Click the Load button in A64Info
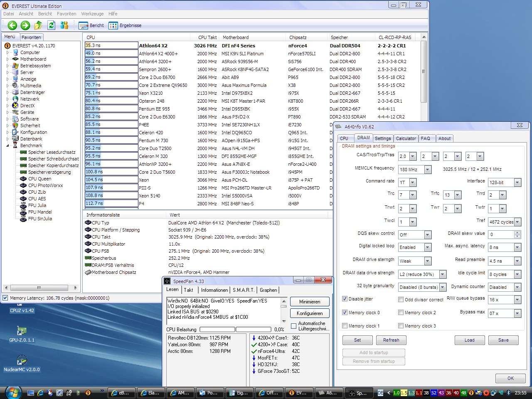This screenshot has height=399, width=532. point(470,340)
